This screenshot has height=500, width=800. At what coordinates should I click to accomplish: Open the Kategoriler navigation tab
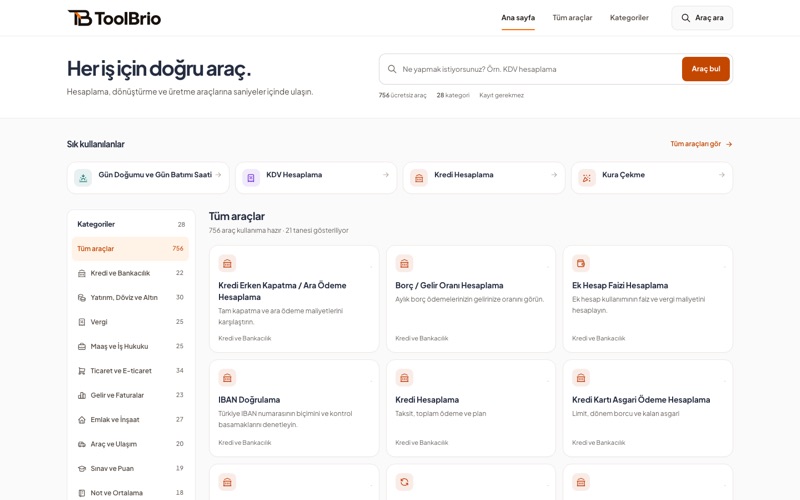coord(629,17)
